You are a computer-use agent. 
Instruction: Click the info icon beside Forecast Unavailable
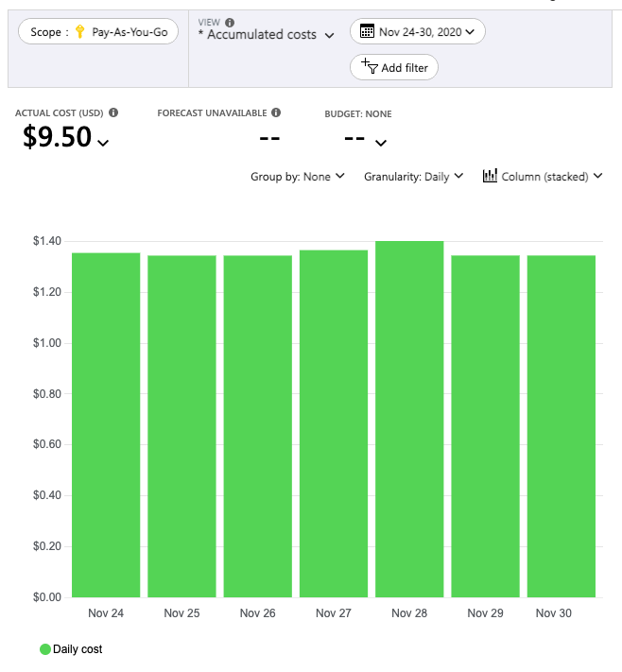(x=276, y=112)
